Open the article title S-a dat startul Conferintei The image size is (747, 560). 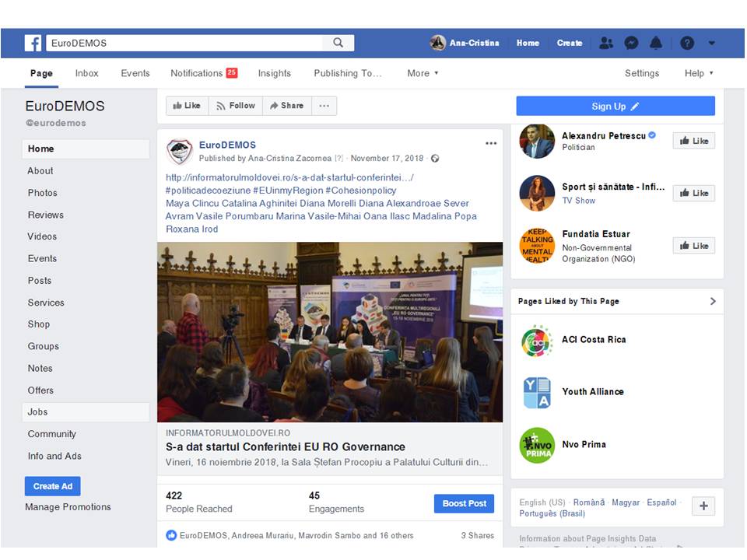286,447
